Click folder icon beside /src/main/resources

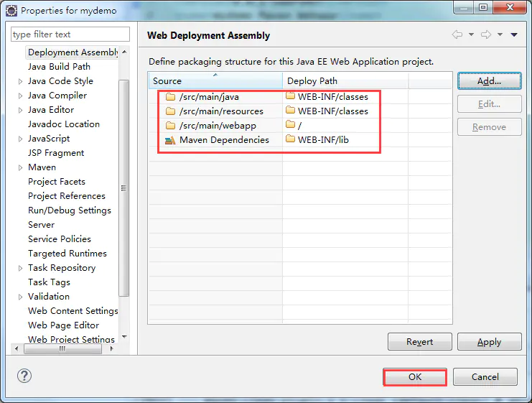click(170, 111)
